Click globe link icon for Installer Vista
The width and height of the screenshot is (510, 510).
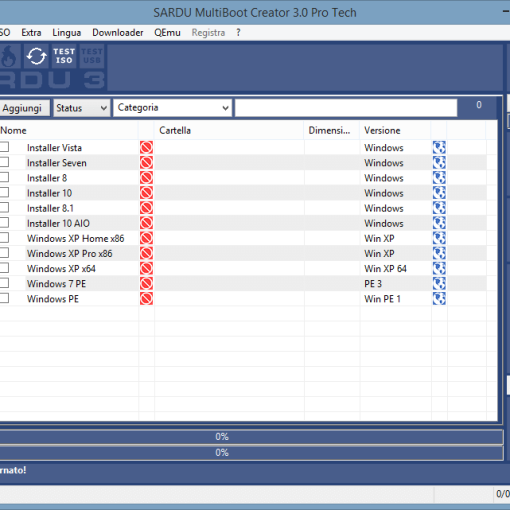click(439, 147)
